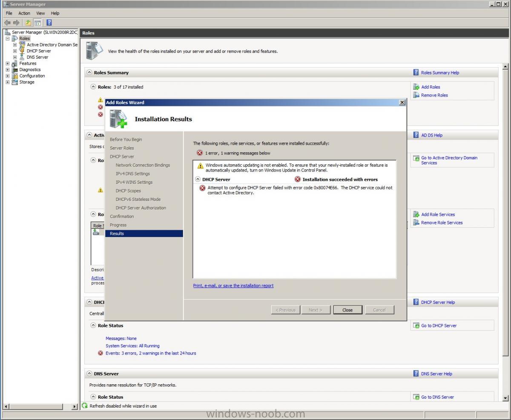511x420 pixels.
Task: Open Messages: None link
Action: click(121, 339)
